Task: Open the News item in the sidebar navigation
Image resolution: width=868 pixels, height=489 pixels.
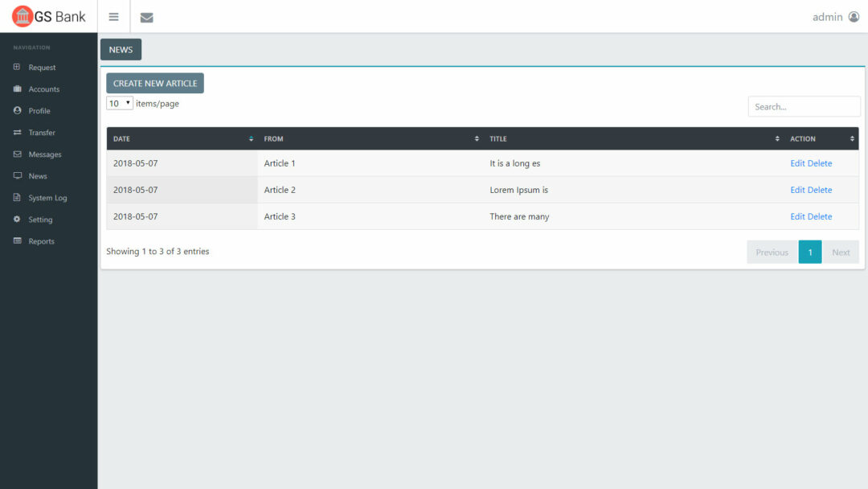Action: click(31, 175)
